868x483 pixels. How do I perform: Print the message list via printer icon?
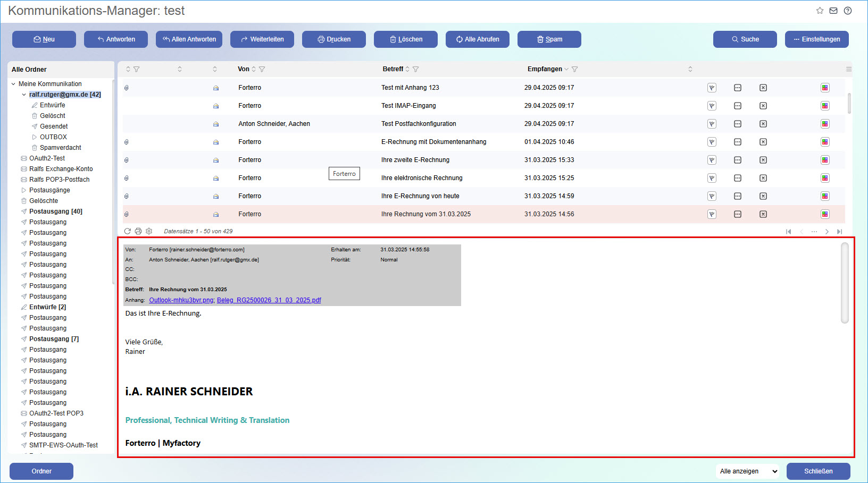coord(138,231)
